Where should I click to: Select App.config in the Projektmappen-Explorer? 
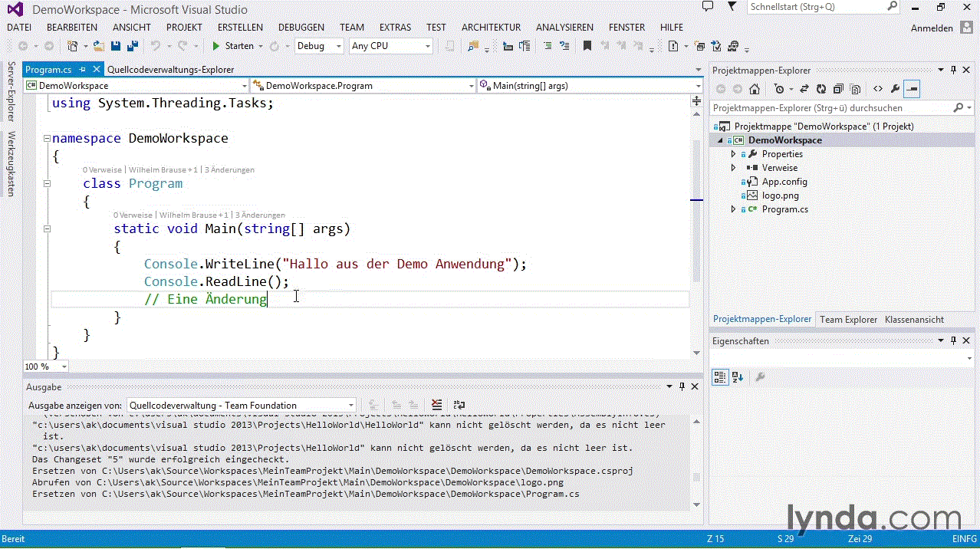784,182
